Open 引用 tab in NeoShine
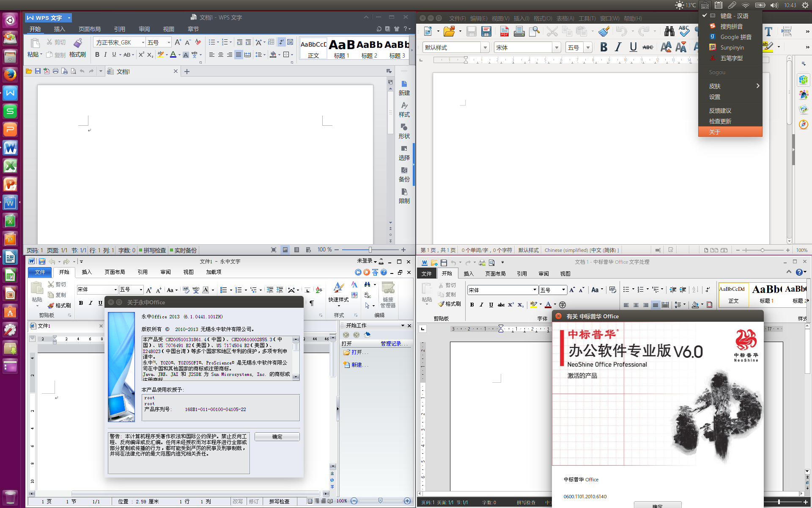Screen dimensions: 812x508 tap(522, 273)
